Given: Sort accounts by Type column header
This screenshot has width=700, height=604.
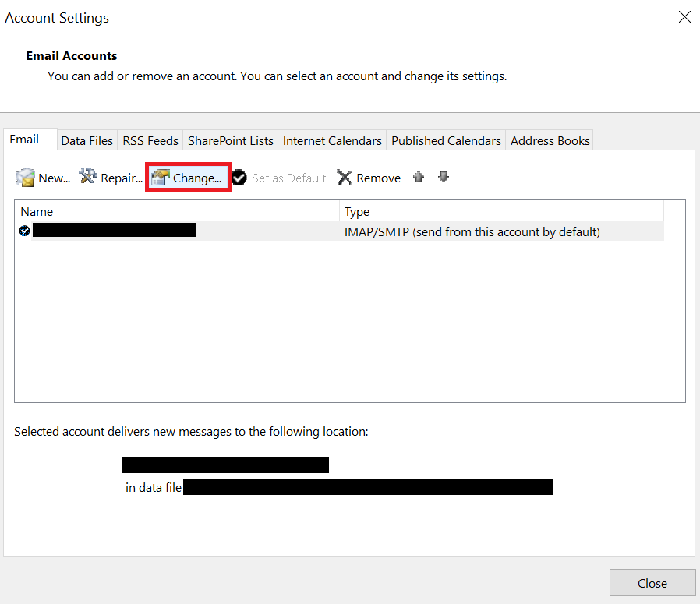Looking at the screenshot, I should (x=500, y=211).
